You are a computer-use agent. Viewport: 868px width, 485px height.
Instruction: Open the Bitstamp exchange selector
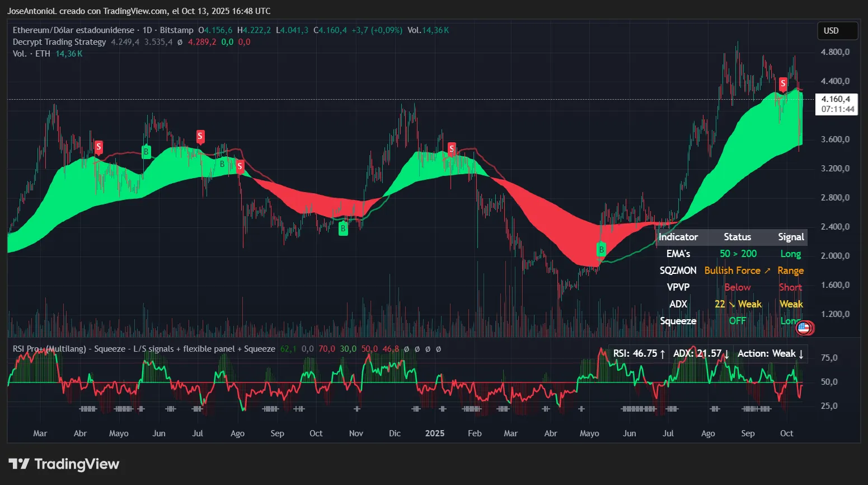tap(177, 30)
